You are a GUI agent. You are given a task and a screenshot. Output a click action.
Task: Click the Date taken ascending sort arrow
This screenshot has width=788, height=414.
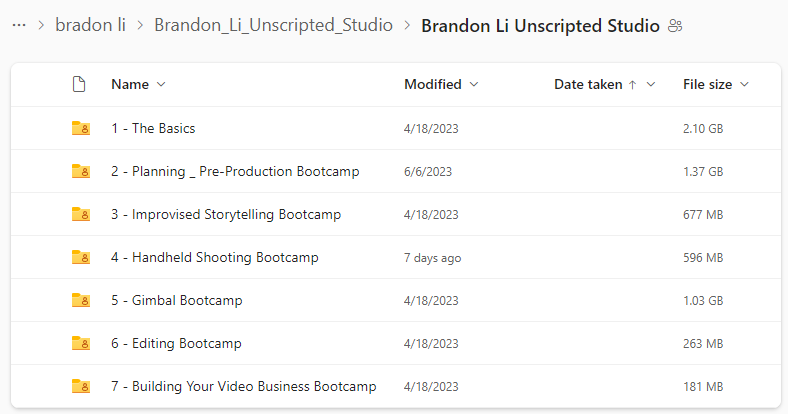pyautogui.click(x=633, y=85)
